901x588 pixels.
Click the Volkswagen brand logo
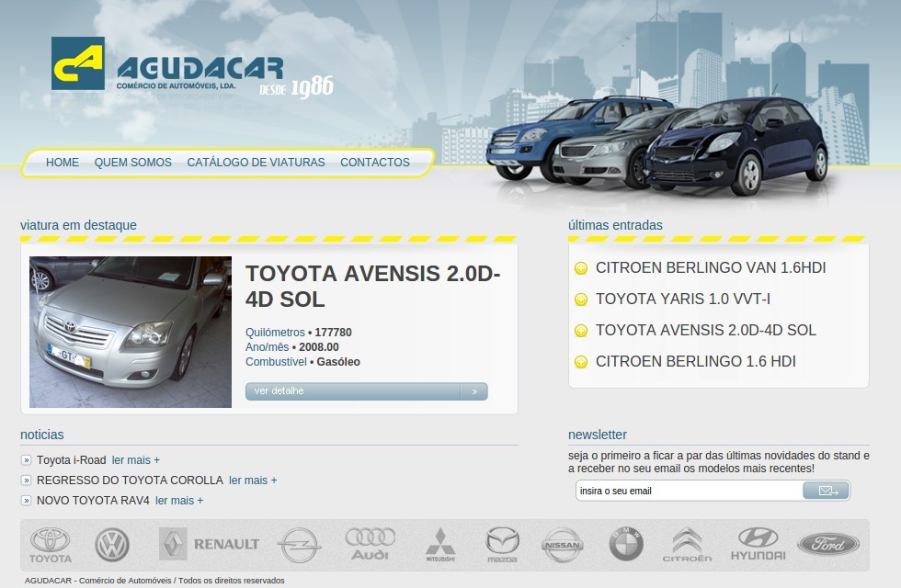112,545
